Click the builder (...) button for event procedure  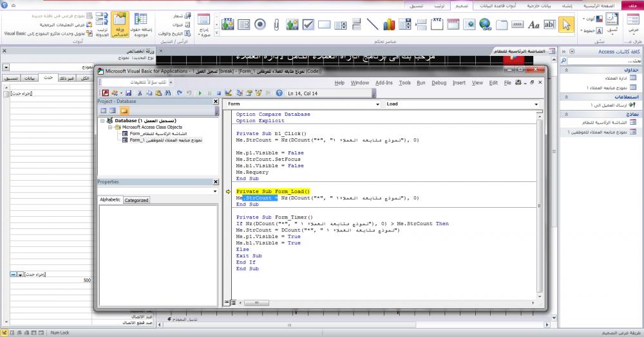pos(13,274)
